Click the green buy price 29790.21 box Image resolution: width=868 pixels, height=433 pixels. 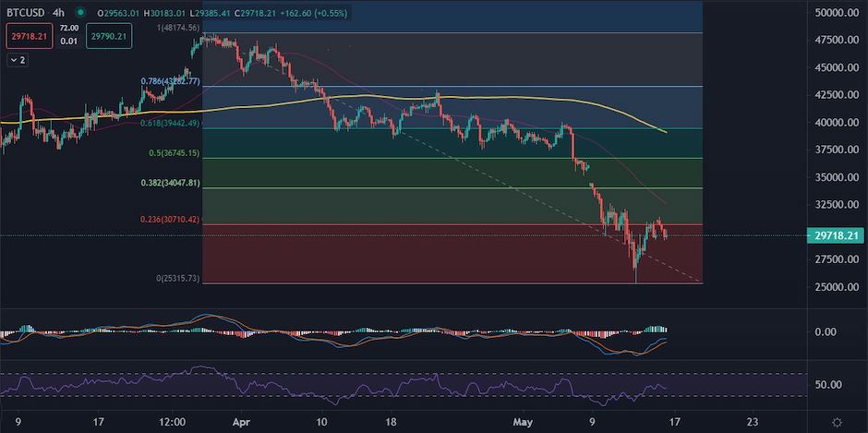[x=109, y=36]
